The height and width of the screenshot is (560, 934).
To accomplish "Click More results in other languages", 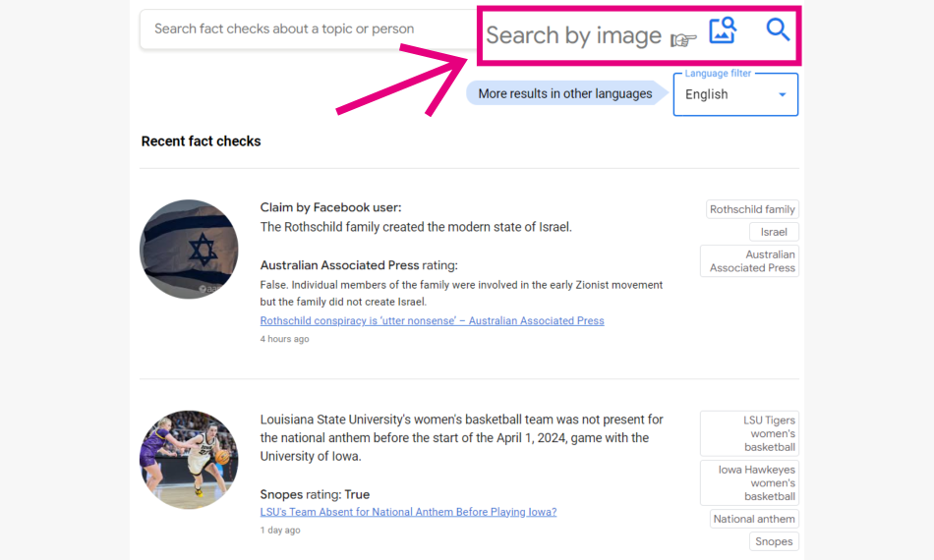I will coord(565,93).
